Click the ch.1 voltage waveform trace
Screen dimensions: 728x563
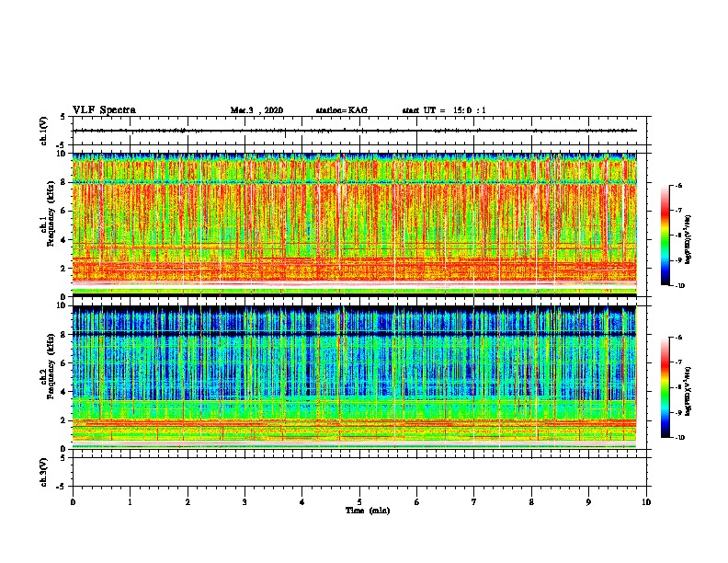pyautogui.click(x=355, y=131)
